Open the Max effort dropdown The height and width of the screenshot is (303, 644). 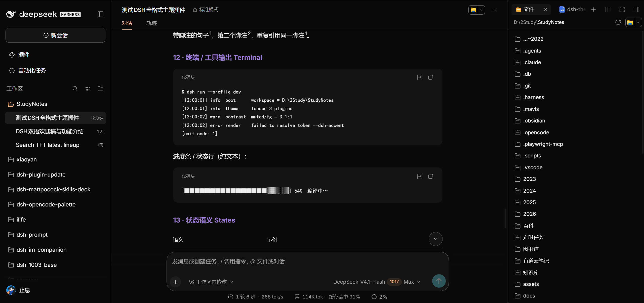pos(412,282)
